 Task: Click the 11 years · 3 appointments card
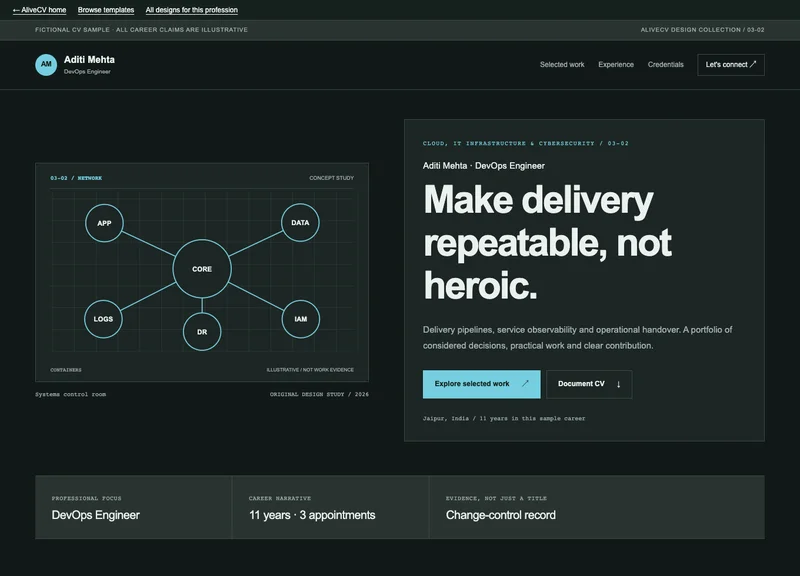(331, 507)
